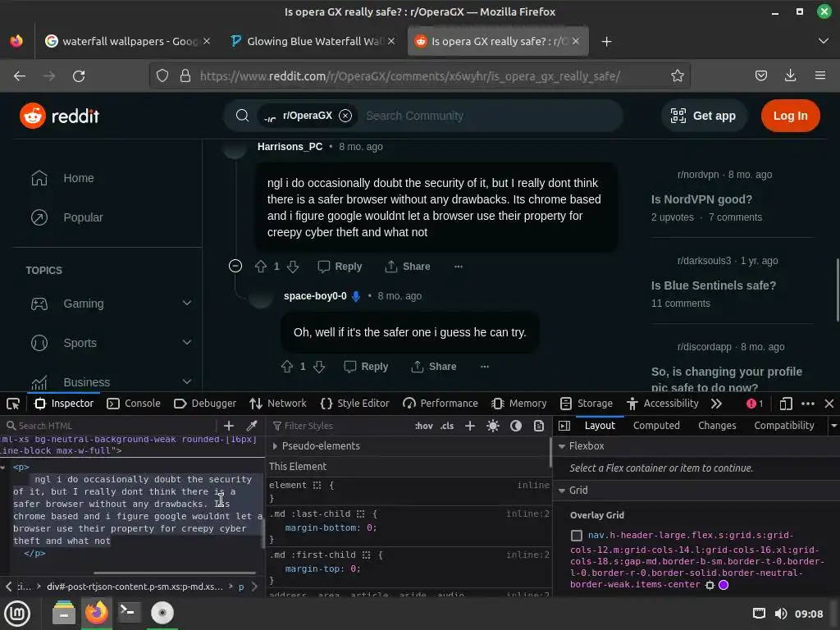Viewport: 840px width, 630px height.
Task: Enable overlay grid for nav.h-header-large
Action: [x=577, y=535]
